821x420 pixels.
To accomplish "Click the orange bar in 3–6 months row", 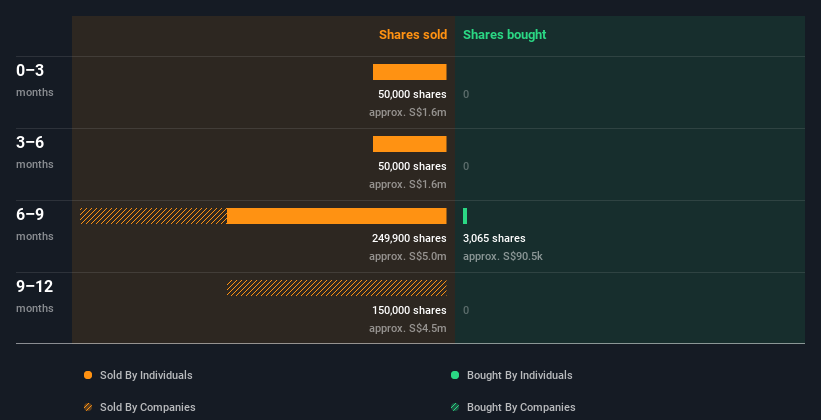I will pos(410,144).
